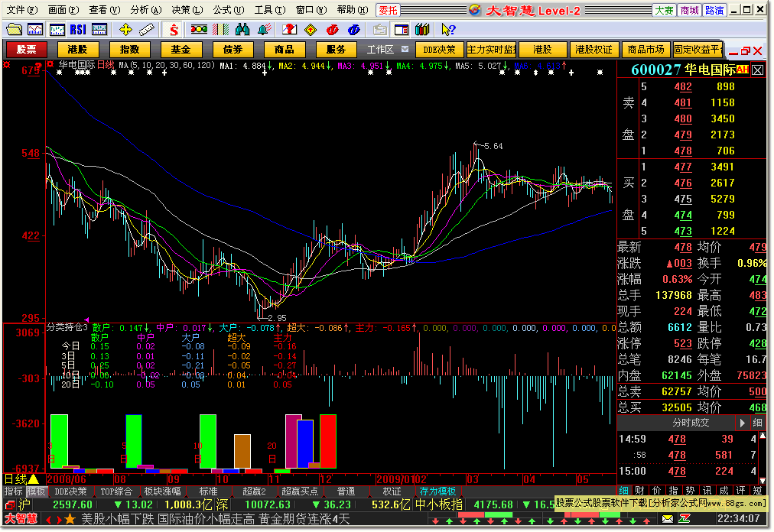This screenshot has width=774, height=532.
Task: Open the 文件 menu
Action: (x=21, y=10)
